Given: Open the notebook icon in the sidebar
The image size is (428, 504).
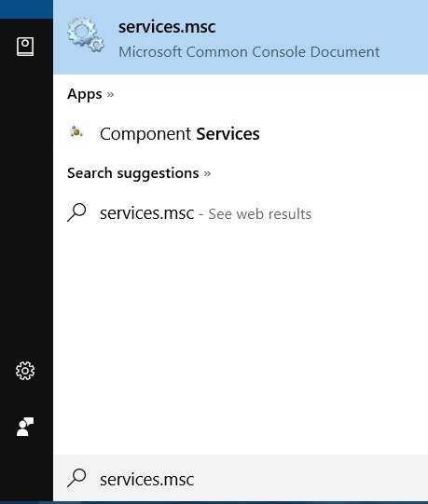Looking at the screenshot, I should (x=25, y=47).
